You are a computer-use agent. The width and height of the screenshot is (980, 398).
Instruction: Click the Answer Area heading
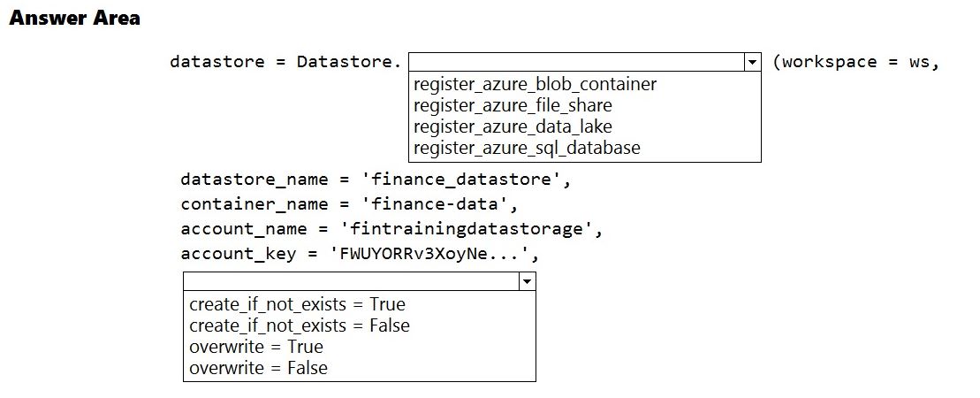pos(74,18)
